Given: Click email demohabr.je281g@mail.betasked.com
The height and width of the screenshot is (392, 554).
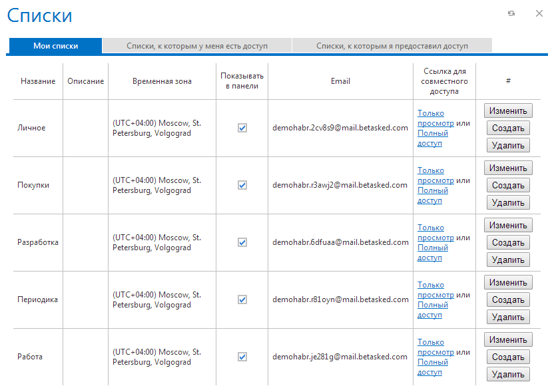Looking at the screenshot, I should (x=340, y=357).
